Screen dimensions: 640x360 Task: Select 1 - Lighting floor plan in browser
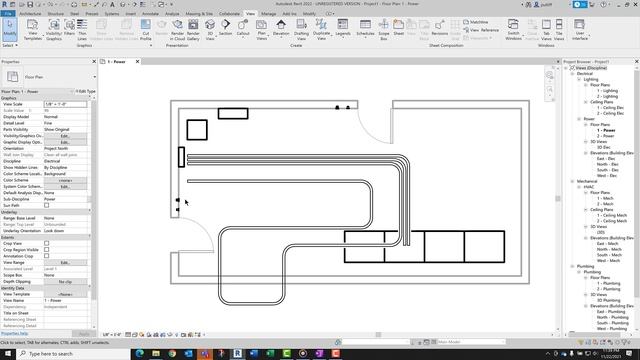coord(607,91)
